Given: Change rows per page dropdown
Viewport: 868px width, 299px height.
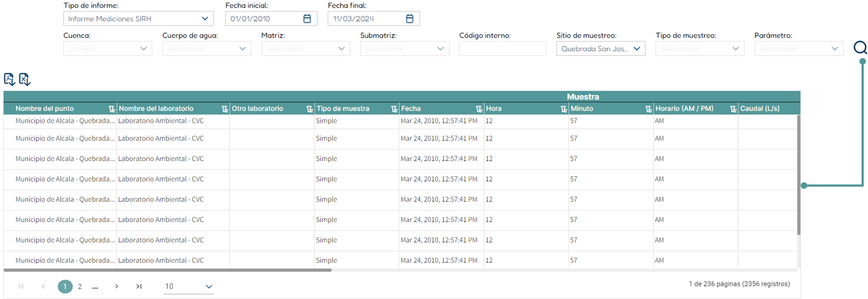Looking at the screenshot, I should point(188,287).
